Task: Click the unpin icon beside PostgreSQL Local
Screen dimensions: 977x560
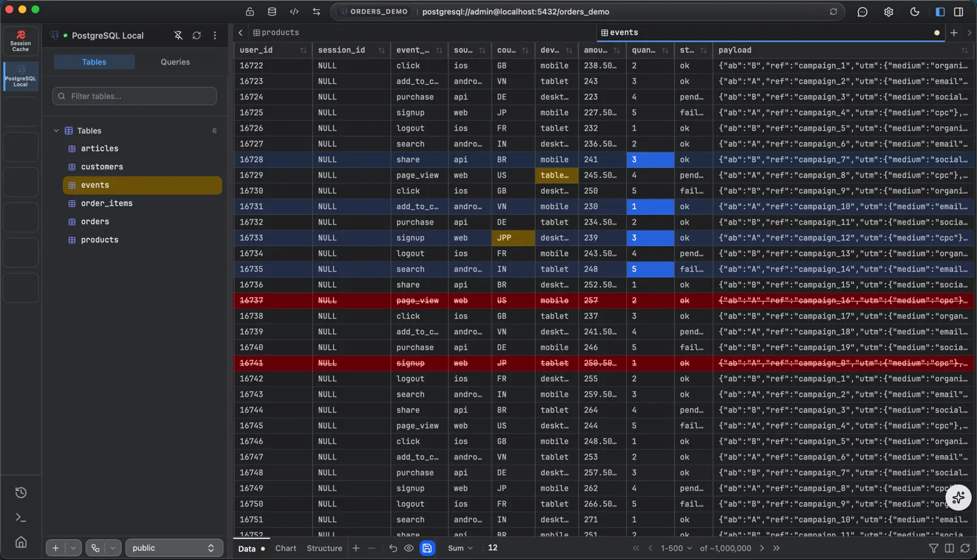Action: click(x=178, y=35)
